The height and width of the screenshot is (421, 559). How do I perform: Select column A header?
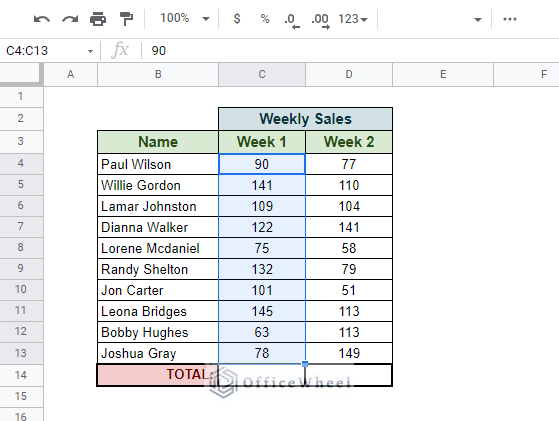pyautogui.click(x=71, y=74)
